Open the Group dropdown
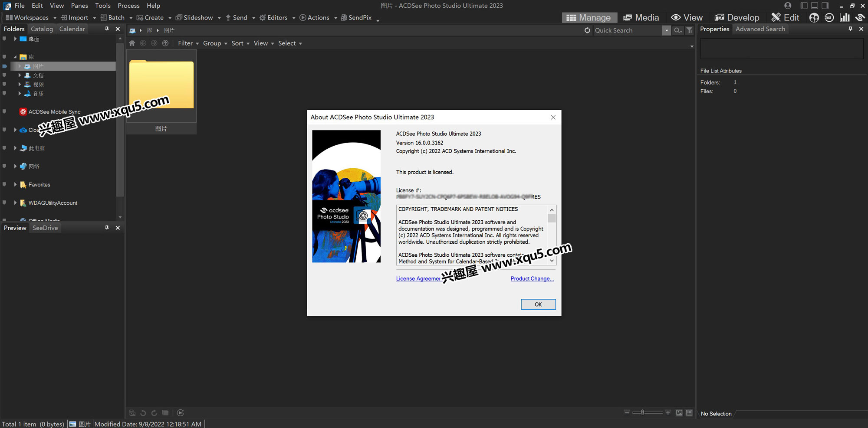868x428 pixels. [215, 43]
